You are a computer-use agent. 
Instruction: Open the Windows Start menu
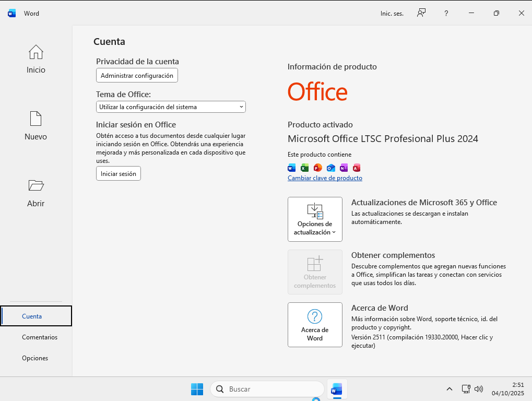click(197, 389)
